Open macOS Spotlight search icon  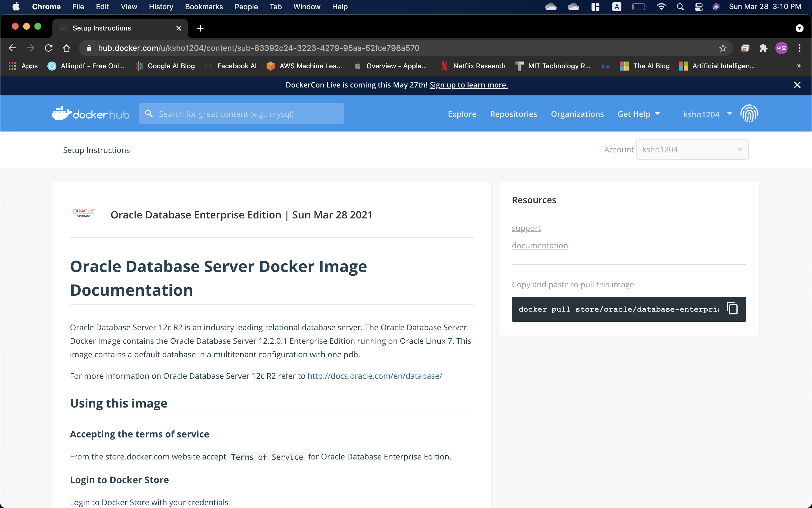tap(680, 6)
